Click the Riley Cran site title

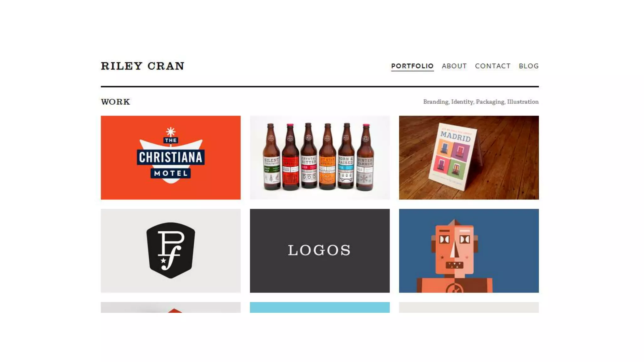point(142,66)
